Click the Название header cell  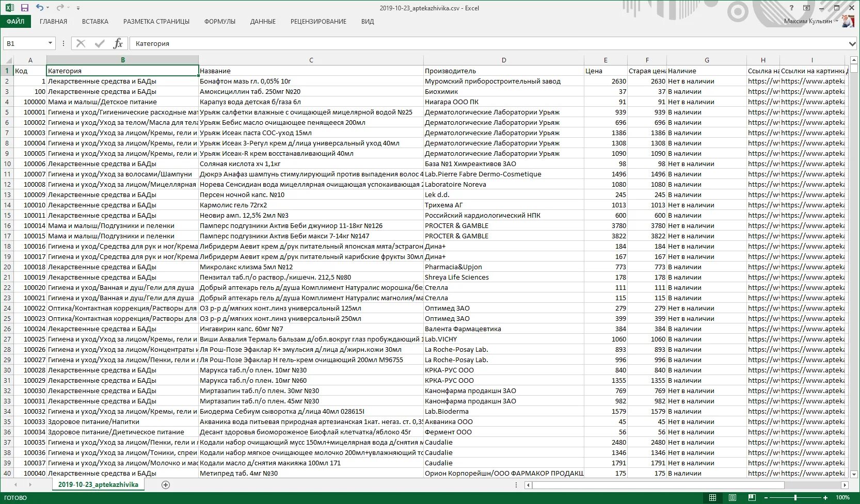pos(311,71)
